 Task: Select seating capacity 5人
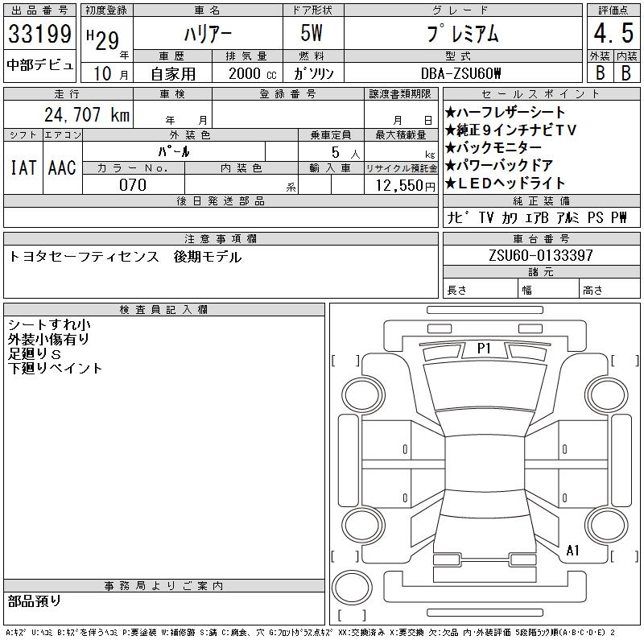click(x=345, y=152)
